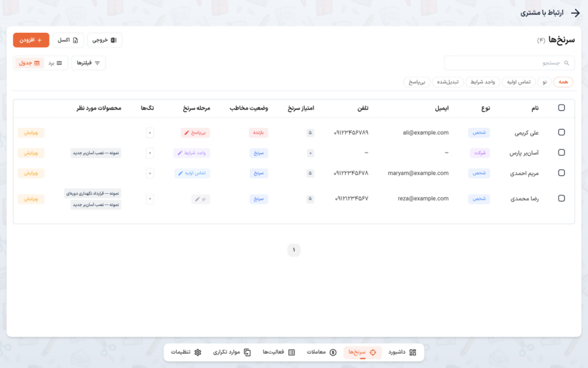Click the orange افزودن button
Screen dimensions: 588x368
[x=31, y=40]
